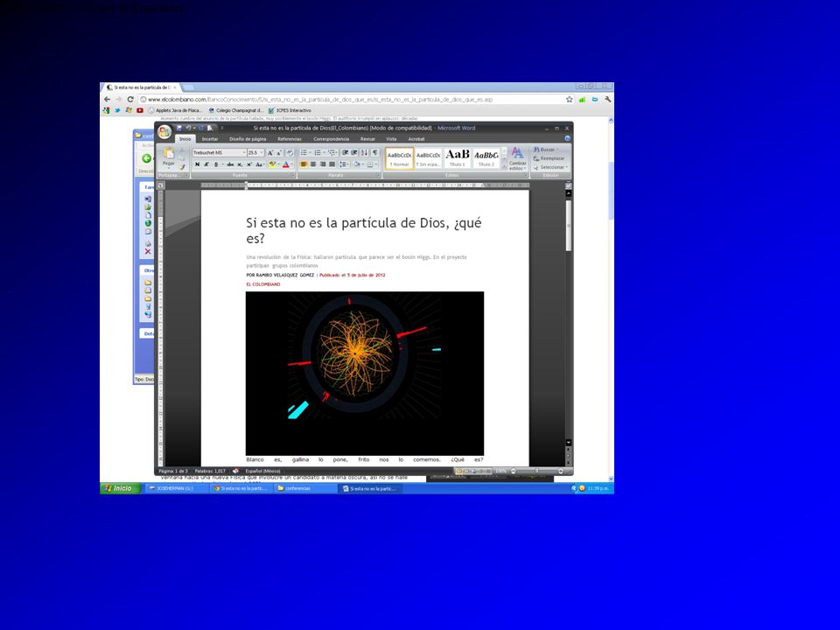
Task: Toggle show paragraph marks (¶)
Action: [x=374, y=153]
